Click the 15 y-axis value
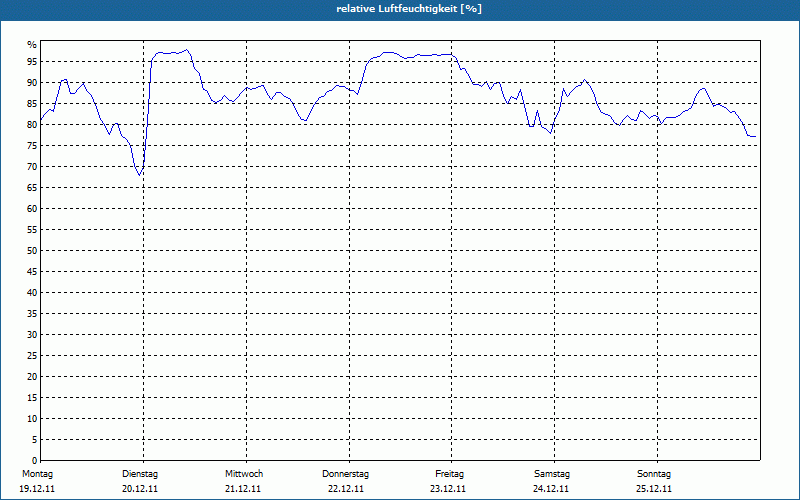 click(32, 397)
